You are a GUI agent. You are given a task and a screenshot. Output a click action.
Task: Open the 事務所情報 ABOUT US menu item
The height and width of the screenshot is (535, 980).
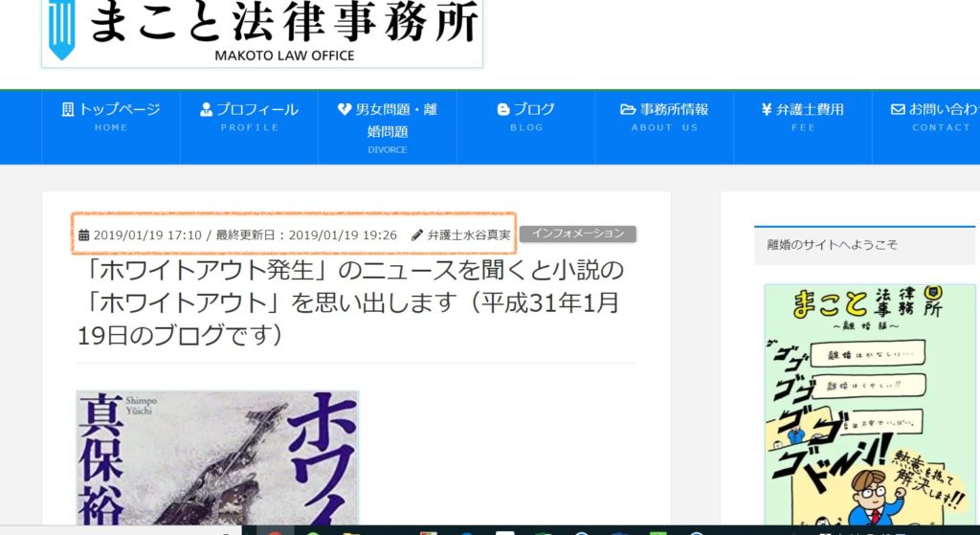pyautogui.click(x=664, y=127)
